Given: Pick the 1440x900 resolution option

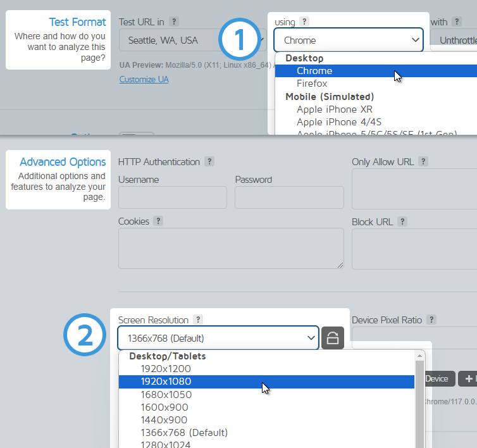Looking at the screenshot, I should [164, 420].
